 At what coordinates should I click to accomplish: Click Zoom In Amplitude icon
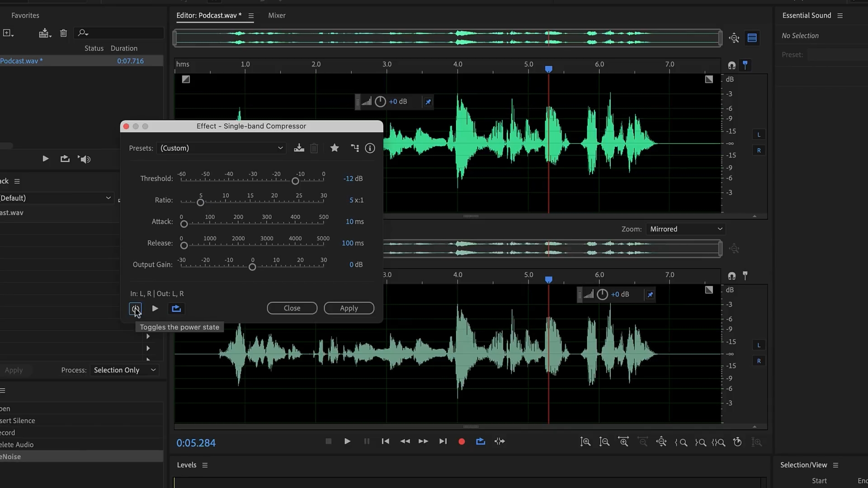(585, 442)
